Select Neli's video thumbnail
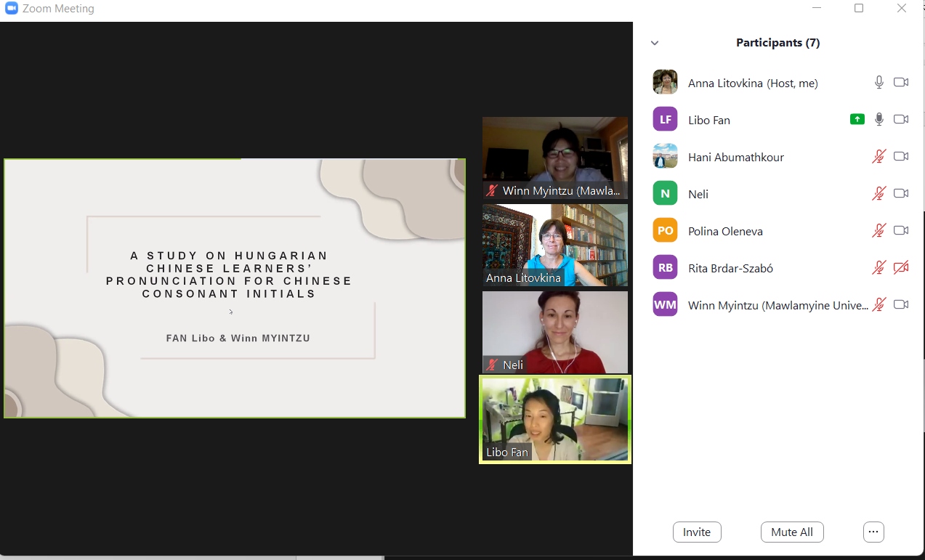 pos(555,332)
